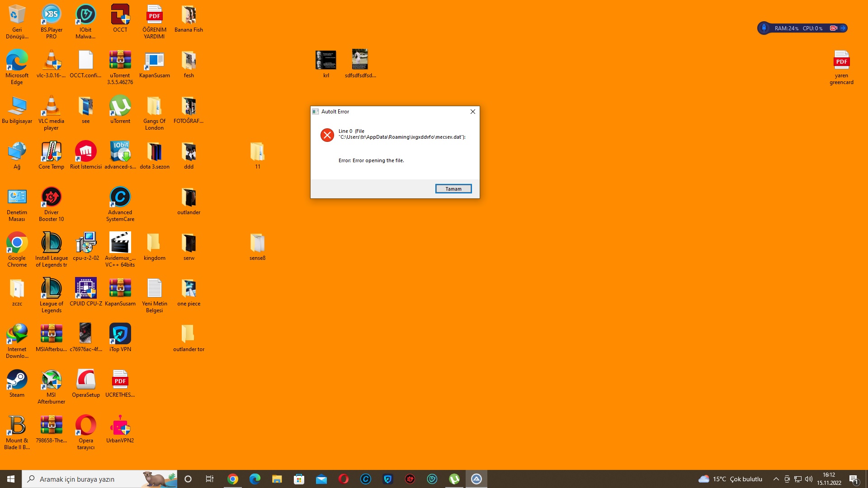
Task: Select the Driver Booster 10 icon
Action: point(51,198)
